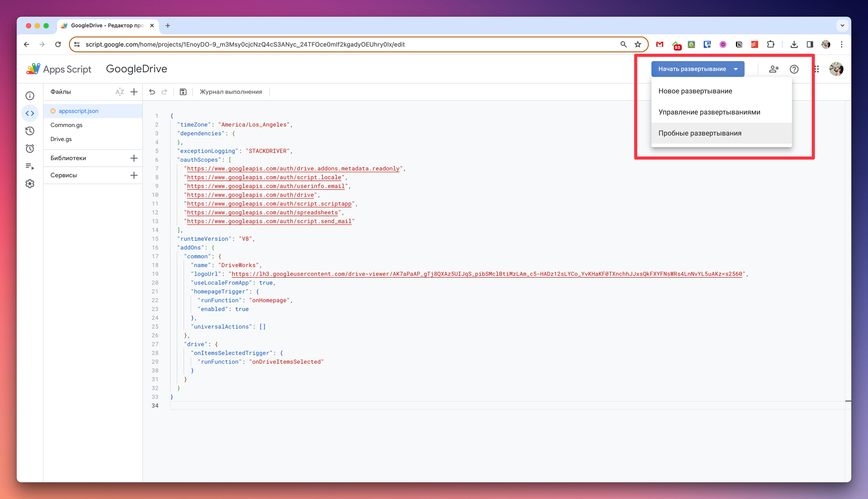Select Пробные развертывания menu item
868x499 pixels.
(x=699, y=133)
